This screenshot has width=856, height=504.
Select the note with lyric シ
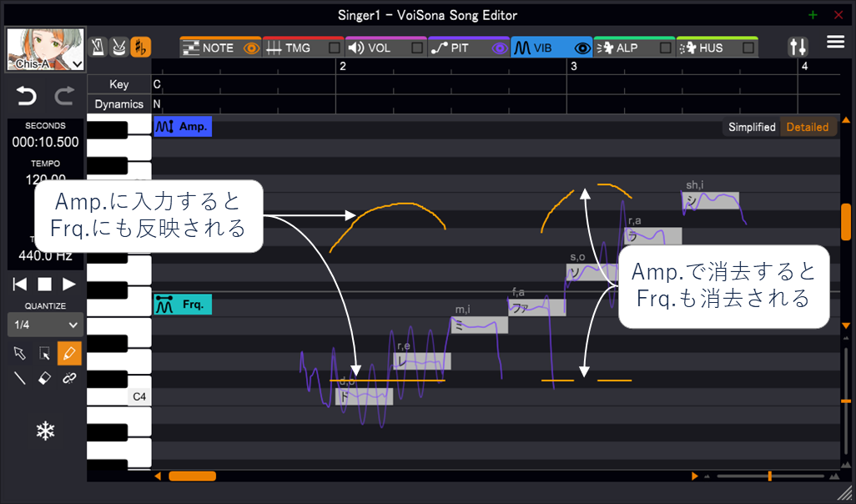[710, 200]
